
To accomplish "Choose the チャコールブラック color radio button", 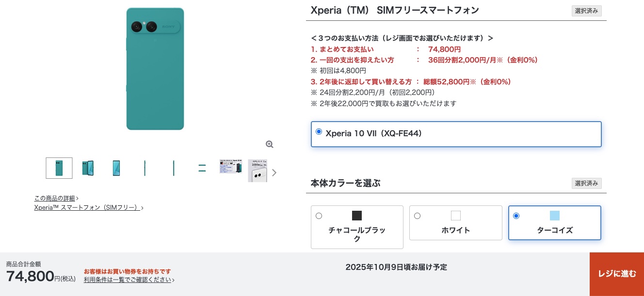I will coord(319,216).
